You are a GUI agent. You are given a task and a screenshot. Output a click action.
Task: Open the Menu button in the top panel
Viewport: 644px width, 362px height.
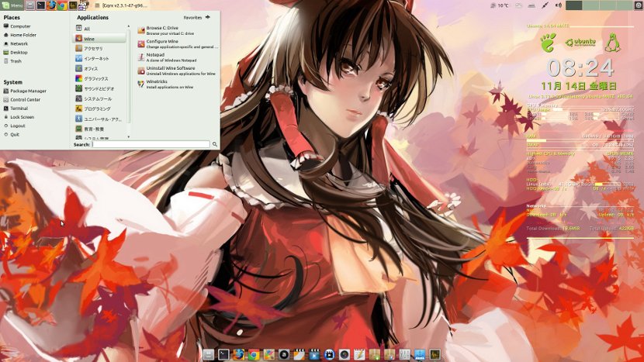tap(12, 5)
